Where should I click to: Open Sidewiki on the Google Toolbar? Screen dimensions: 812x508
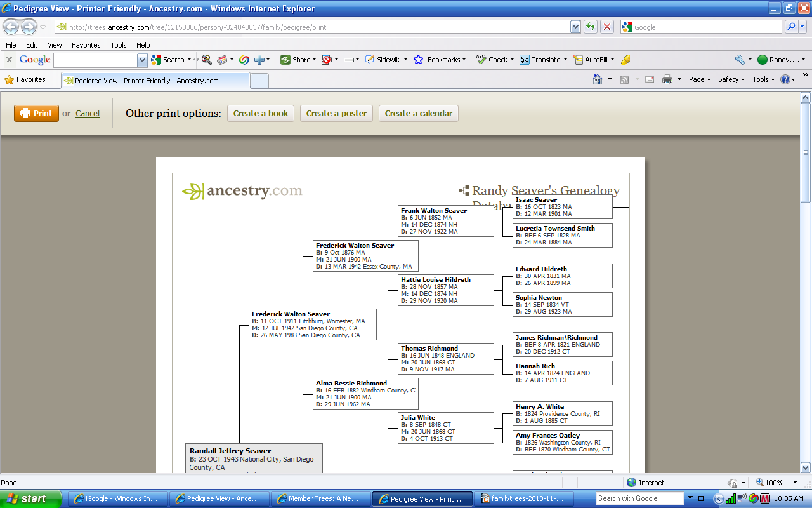pos(381,59)
